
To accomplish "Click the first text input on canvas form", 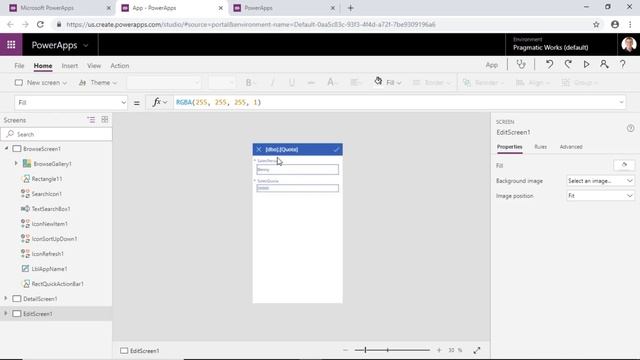I will pos(297,169).
